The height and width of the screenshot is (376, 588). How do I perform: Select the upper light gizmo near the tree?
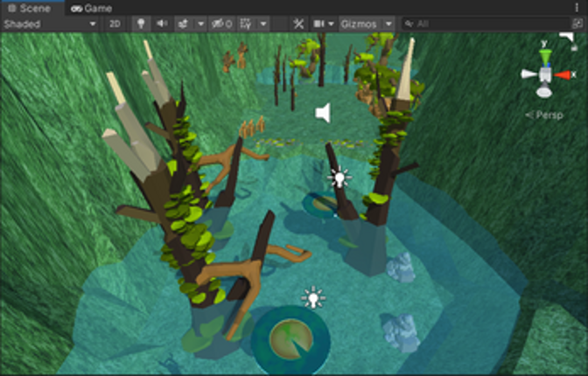(x=339, y=178)
